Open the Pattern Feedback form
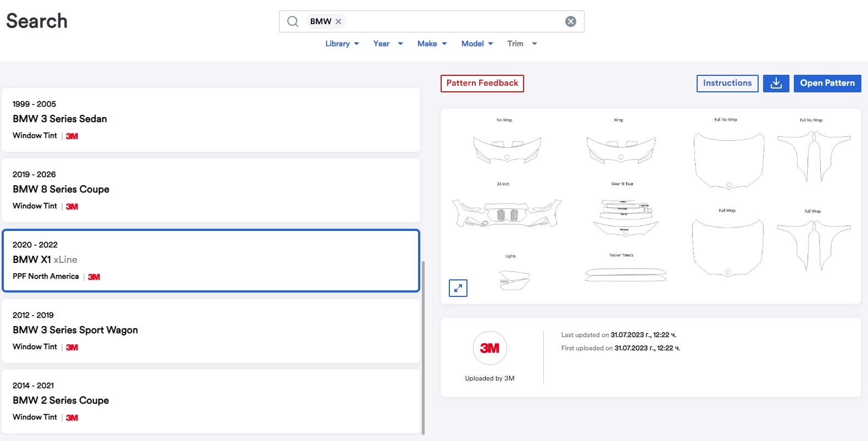This screenshot has width=868, height=441. click(x=482, y=84)
